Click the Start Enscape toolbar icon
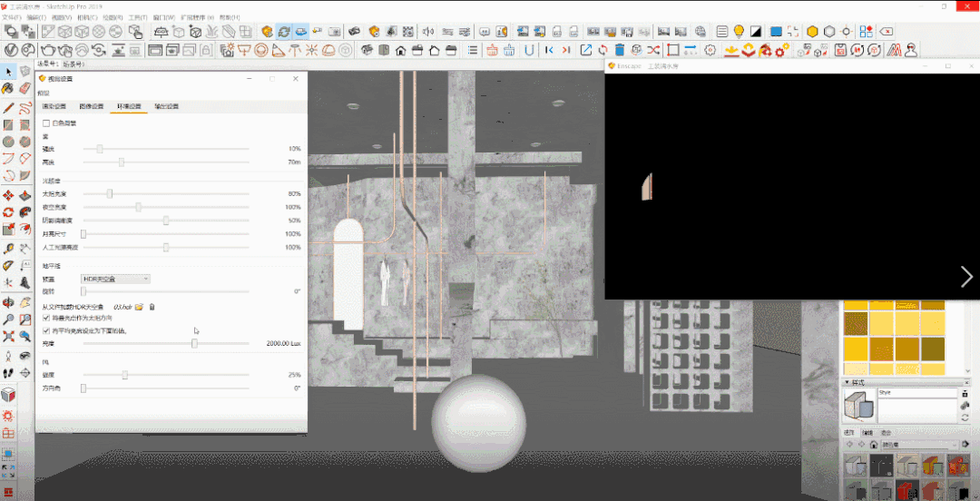This screenshot has width=980, height=501. [268, 31]
